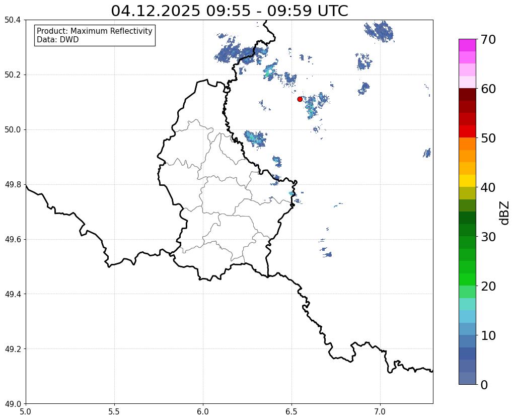Click the red station marker dot
Screen dimensions: 515x420
300,99
